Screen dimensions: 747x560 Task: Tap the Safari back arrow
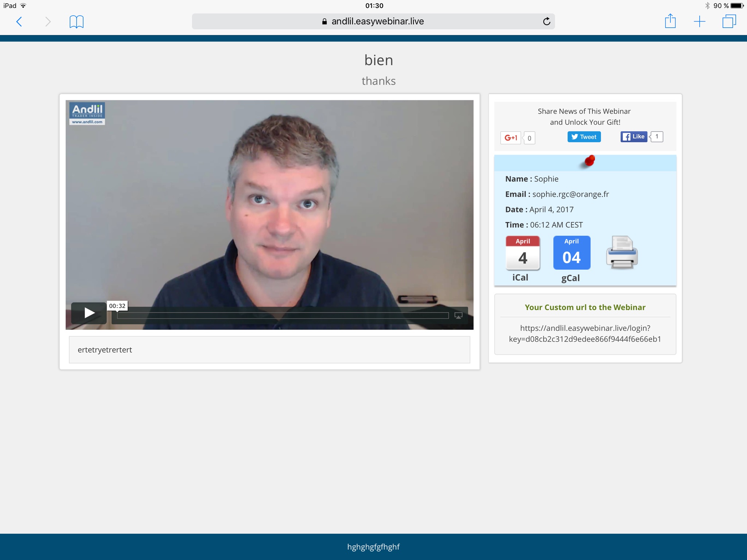click(x=19, y=22)
